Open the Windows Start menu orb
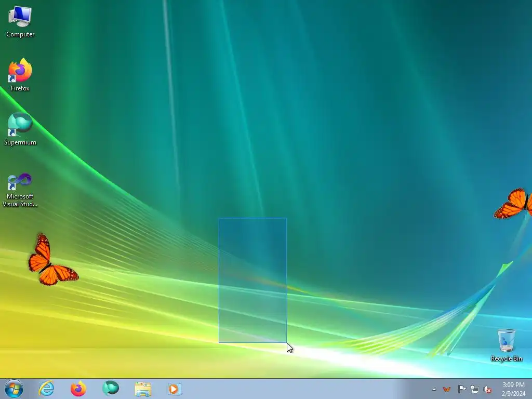The width and height of the screenshot is (532, 399). pyautogui.click(x=14, y=389)
